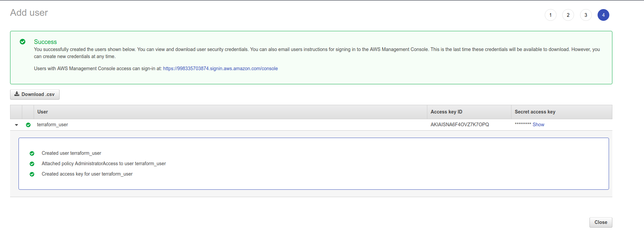Open the AWS console sign-in URL
The width and height of the screenshot is (644, 230).
point(220,68)
